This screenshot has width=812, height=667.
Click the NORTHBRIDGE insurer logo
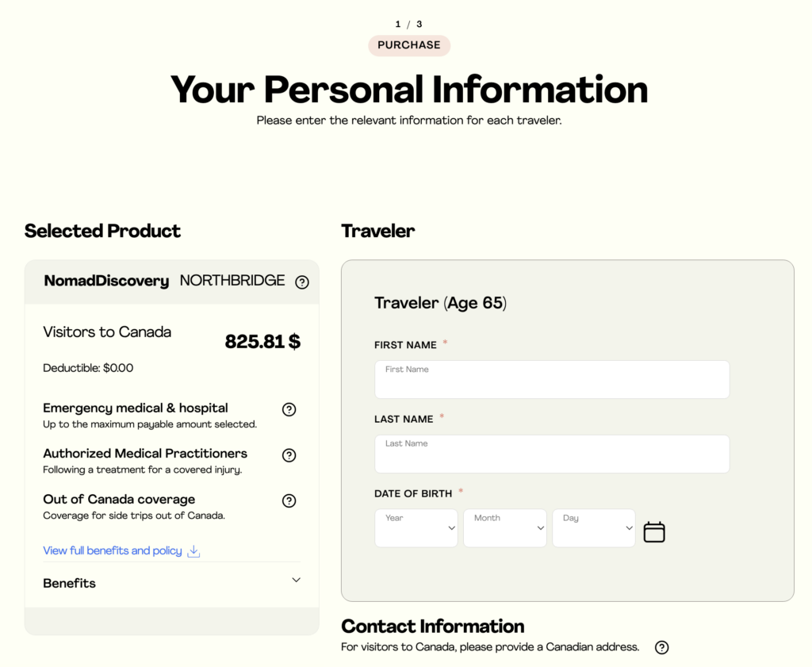click(232, 281)
